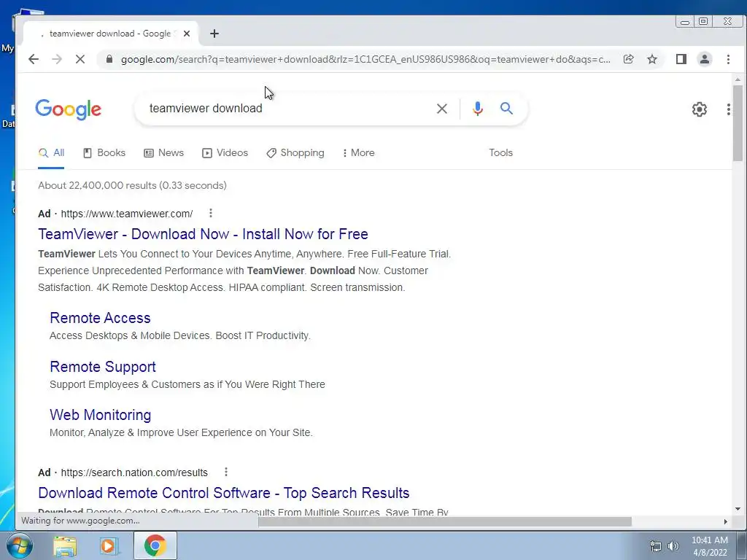The height and width of the screenshot is (560, 747).
Task: Open Google quick settings gear
Action: point(700,109)
